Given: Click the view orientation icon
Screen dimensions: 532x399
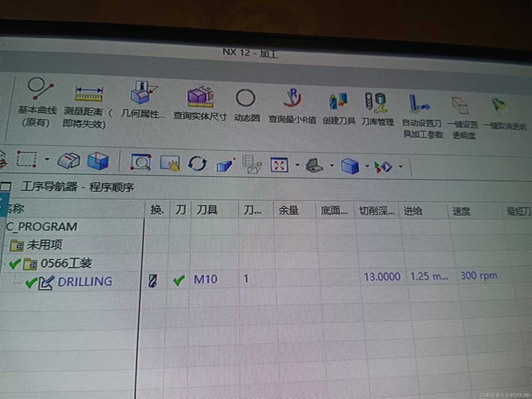Looking at the screenshot, I should coord(314,165).
